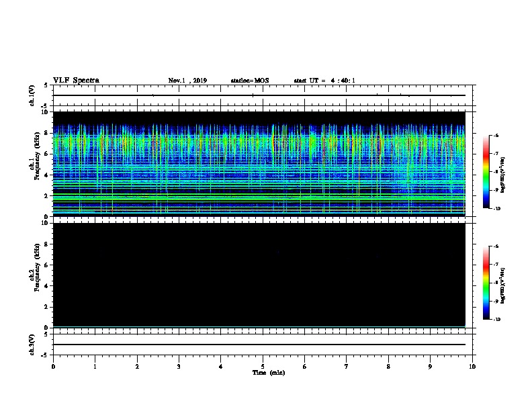Click the "8" kHz tick of ch.1 spectrogram

[x=47, y=133]
